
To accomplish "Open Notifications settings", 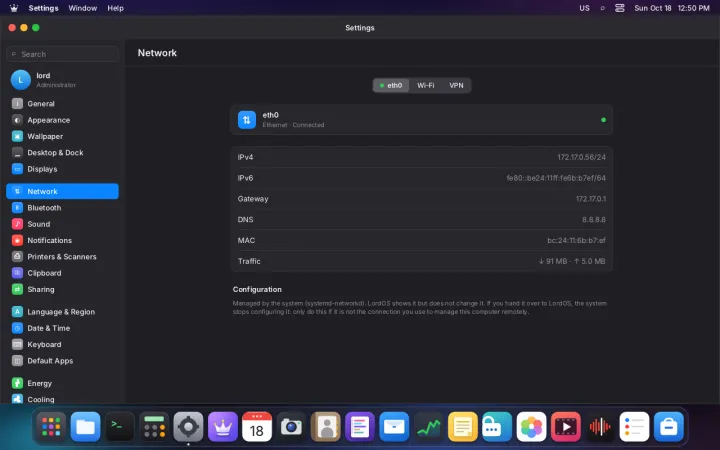I will pos(62,240).
